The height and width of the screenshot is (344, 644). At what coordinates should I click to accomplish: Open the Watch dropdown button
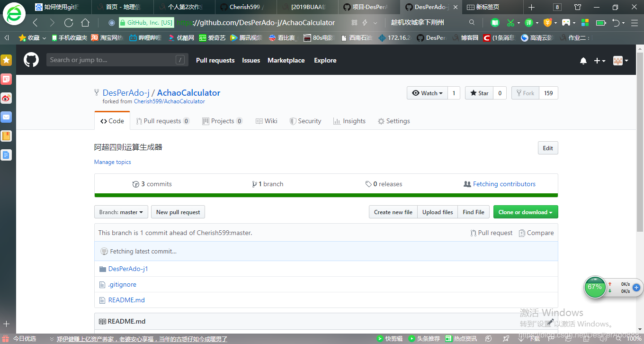tap(427, 93)
